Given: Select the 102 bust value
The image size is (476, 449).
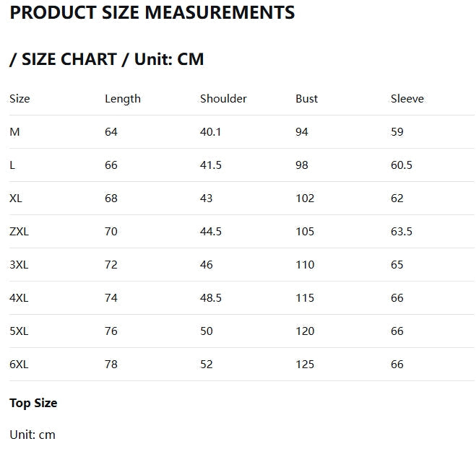Looking at the screenshot, I should (305, 199).
